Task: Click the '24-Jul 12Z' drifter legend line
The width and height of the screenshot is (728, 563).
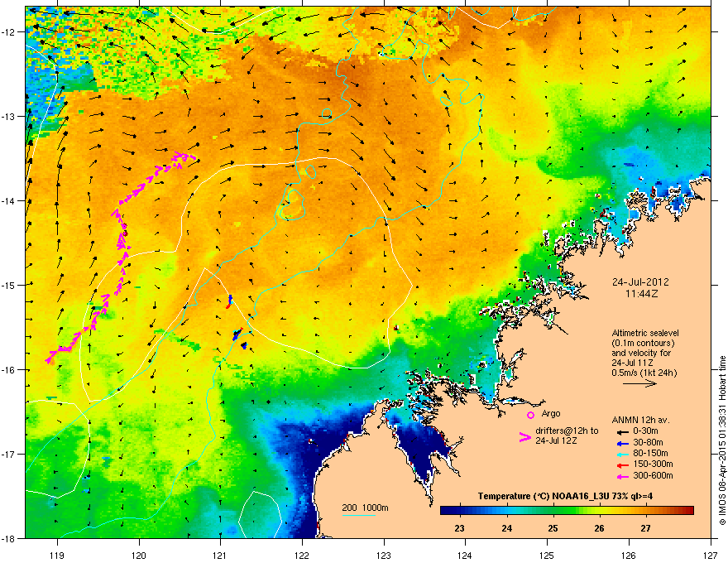Action: 557,440
